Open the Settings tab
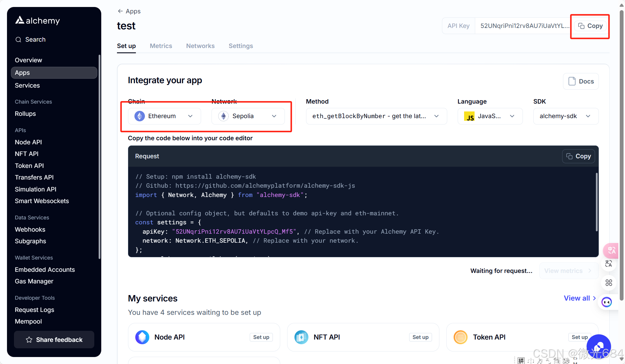Image resolution: width=625 pixels, height=364 pixels. (x=241, y=46)
